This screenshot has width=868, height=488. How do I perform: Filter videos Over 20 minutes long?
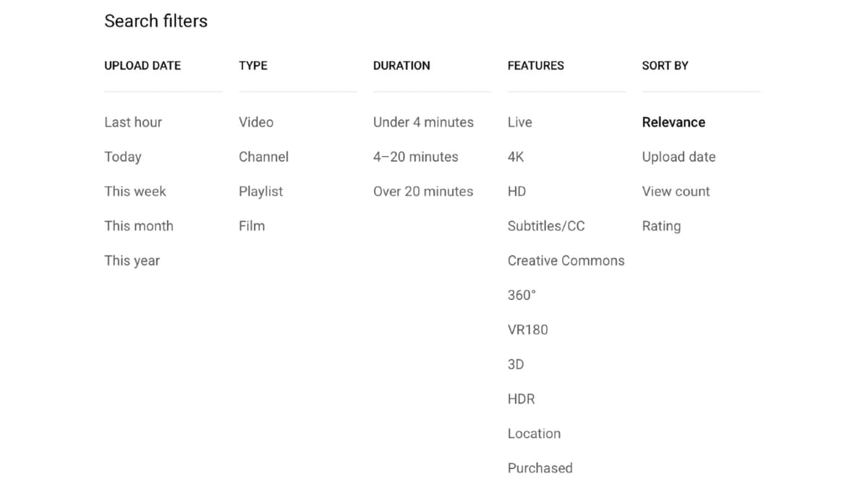click(423, 191)
